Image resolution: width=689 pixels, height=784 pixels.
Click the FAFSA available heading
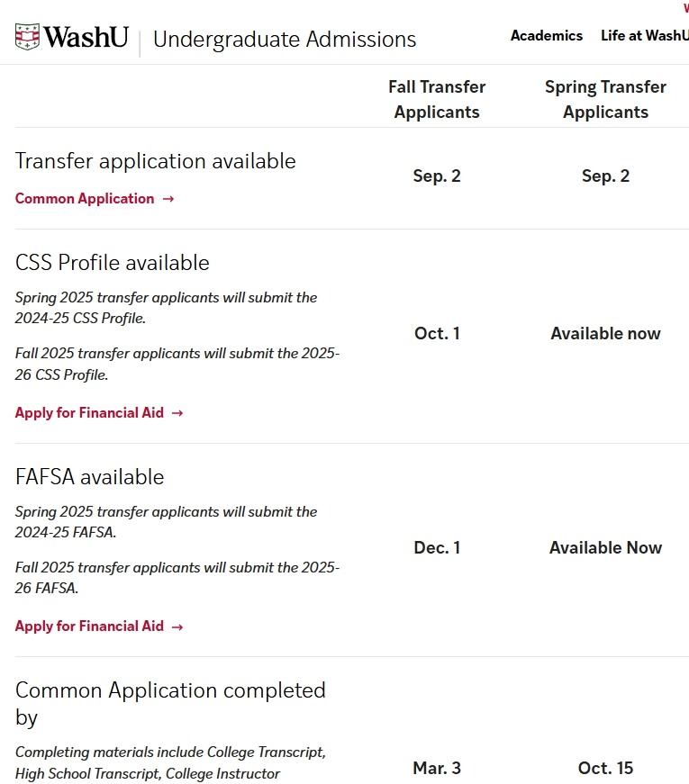point(89,477)
